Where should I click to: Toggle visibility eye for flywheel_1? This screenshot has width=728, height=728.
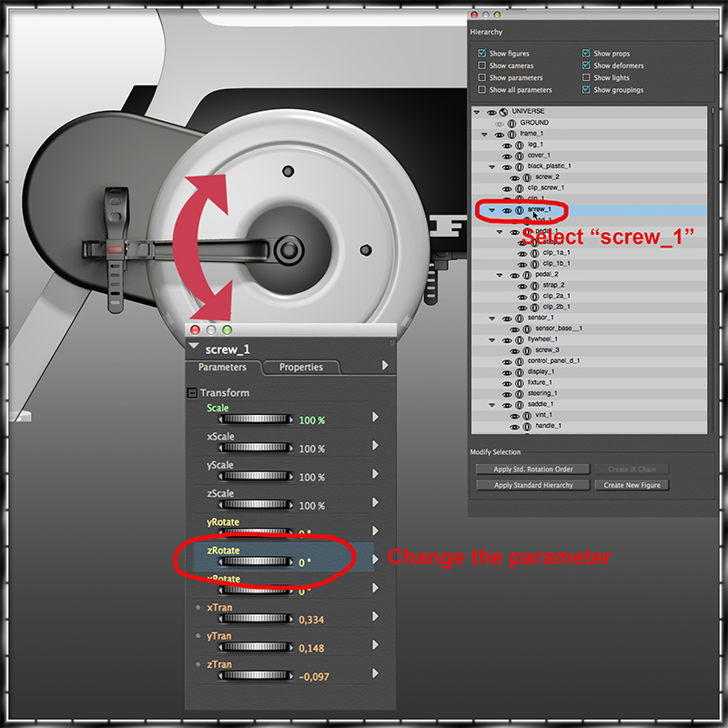point(507,340)
